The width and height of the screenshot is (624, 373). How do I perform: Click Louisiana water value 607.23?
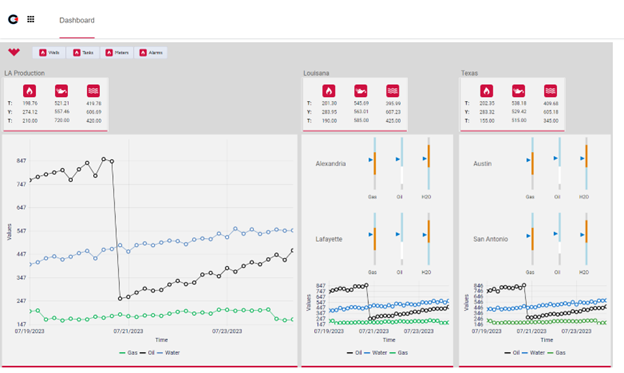(393, 112)
